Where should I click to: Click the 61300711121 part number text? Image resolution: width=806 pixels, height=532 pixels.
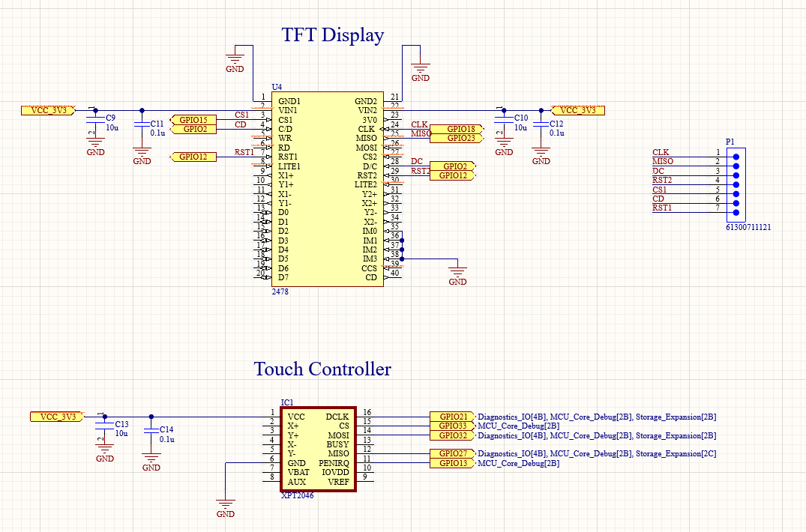click(748, 228)
